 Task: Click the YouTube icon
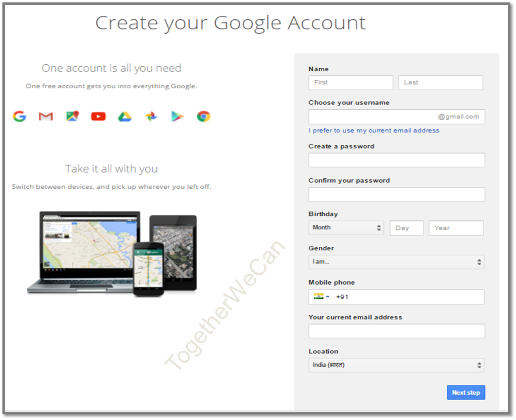(98, 116)
